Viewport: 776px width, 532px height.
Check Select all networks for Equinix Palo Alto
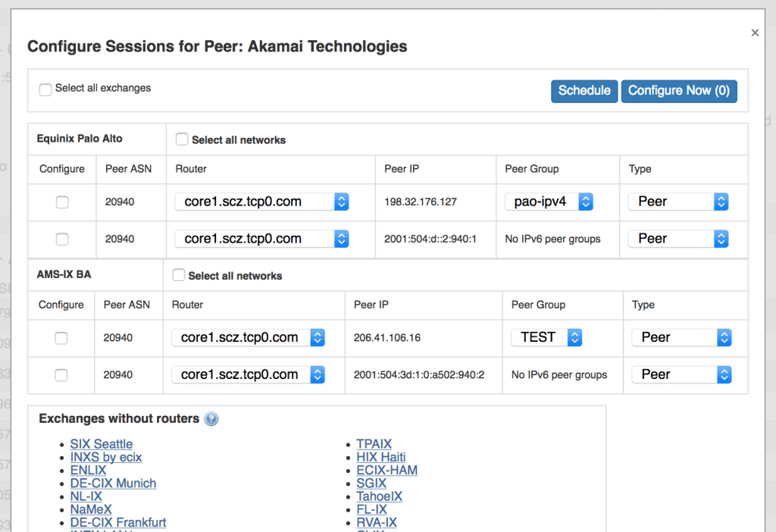coord(182,139)
